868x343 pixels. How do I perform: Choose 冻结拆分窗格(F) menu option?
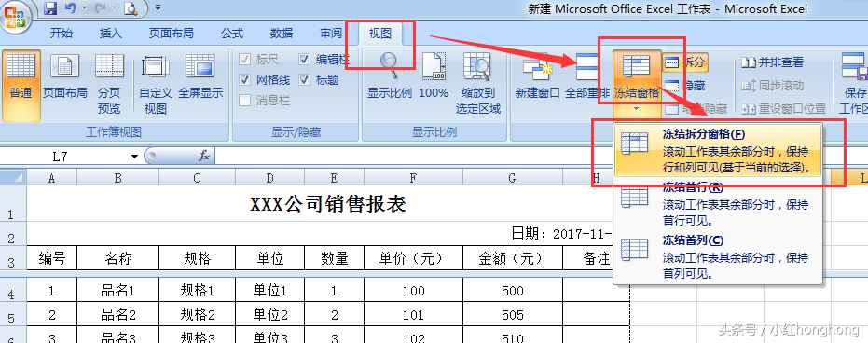coord(719,150)
